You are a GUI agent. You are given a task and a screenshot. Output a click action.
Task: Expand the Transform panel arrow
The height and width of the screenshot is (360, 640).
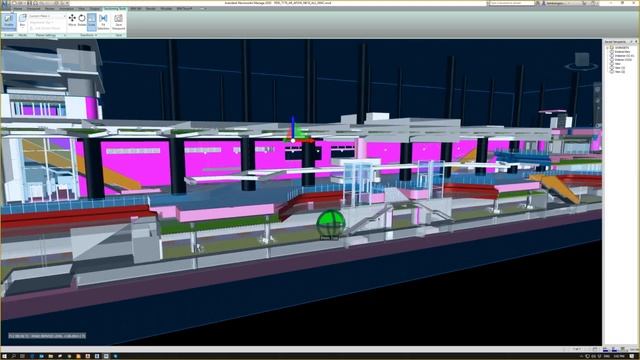96,35
